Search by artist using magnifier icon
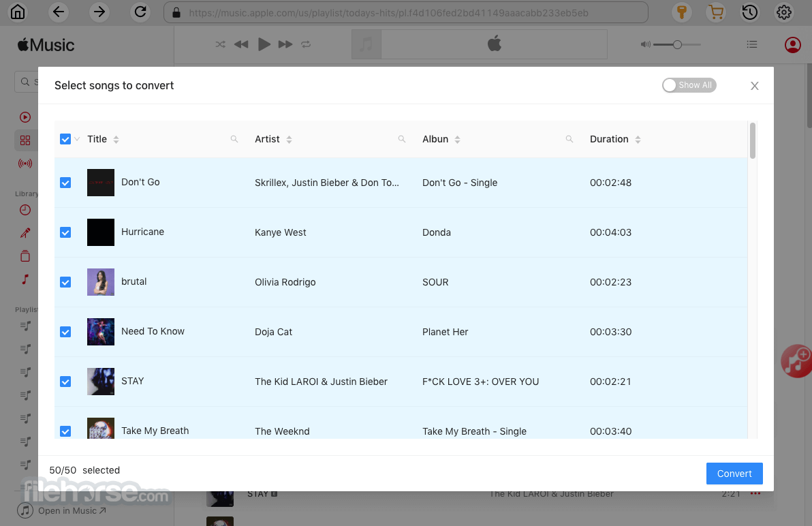The image size is (812, 526). pyautogui.click(x=401, y=139)
